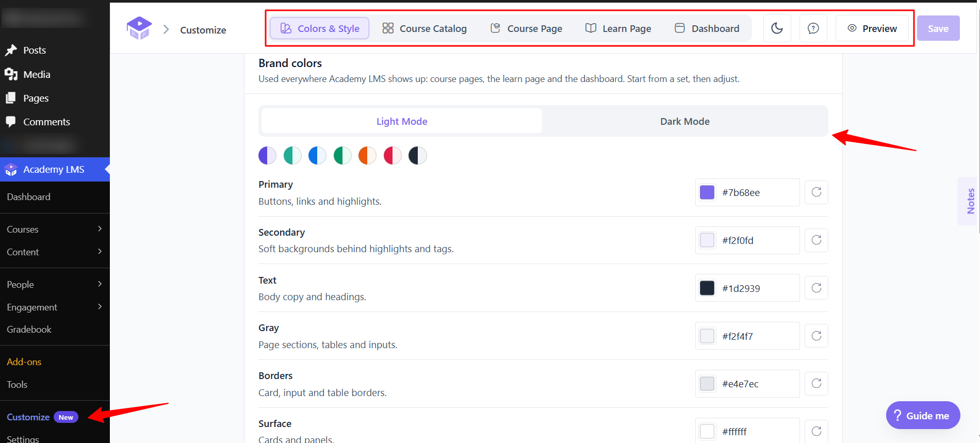
Task: Switch to Learn Page tab
Action: point(618,28)
